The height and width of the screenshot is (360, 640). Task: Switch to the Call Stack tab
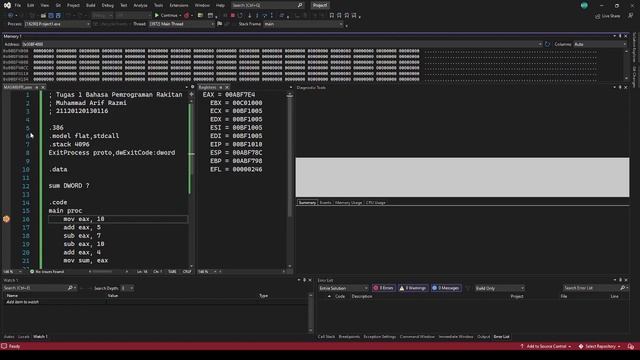pos(326,337)
